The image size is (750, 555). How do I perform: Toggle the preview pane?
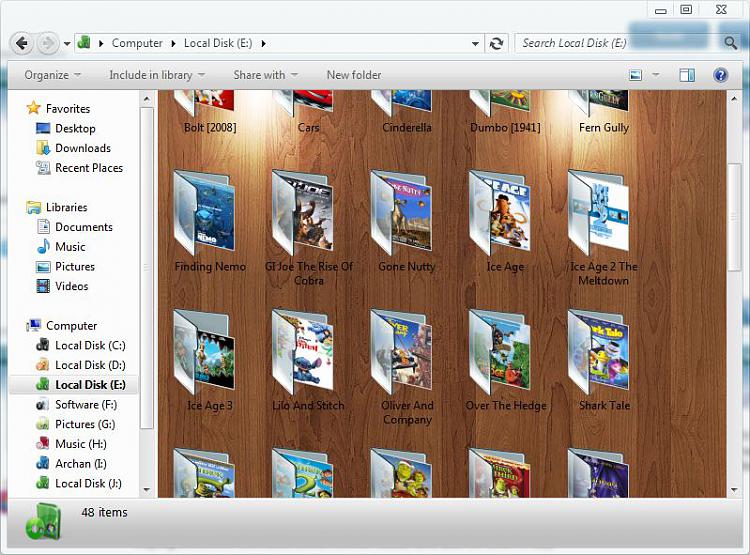pyautogui.click(x=687, y=75)
